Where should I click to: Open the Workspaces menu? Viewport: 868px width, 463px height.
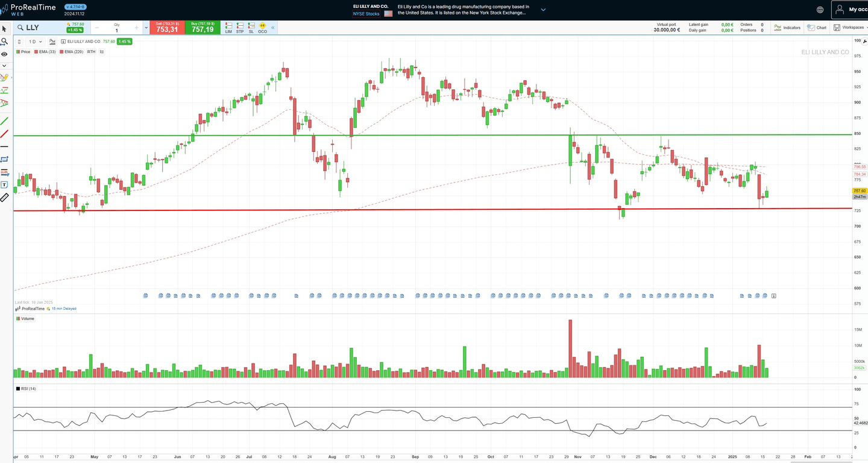851,27
